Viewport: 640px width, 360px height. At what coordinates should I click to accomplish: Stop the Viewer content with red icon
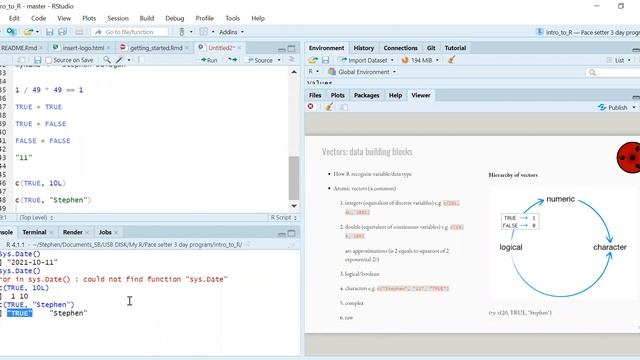coord(311,107)
